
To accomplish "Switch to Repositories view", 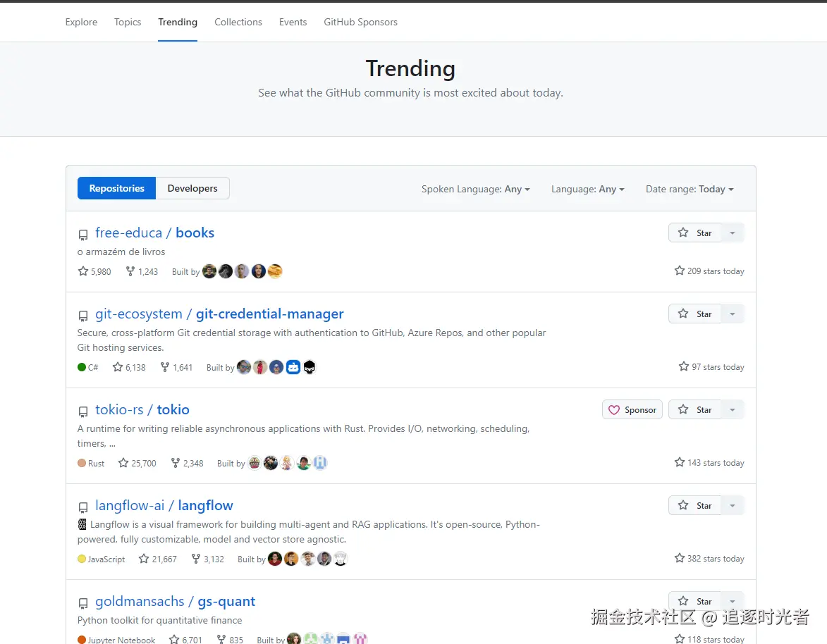I will [116, 188].
